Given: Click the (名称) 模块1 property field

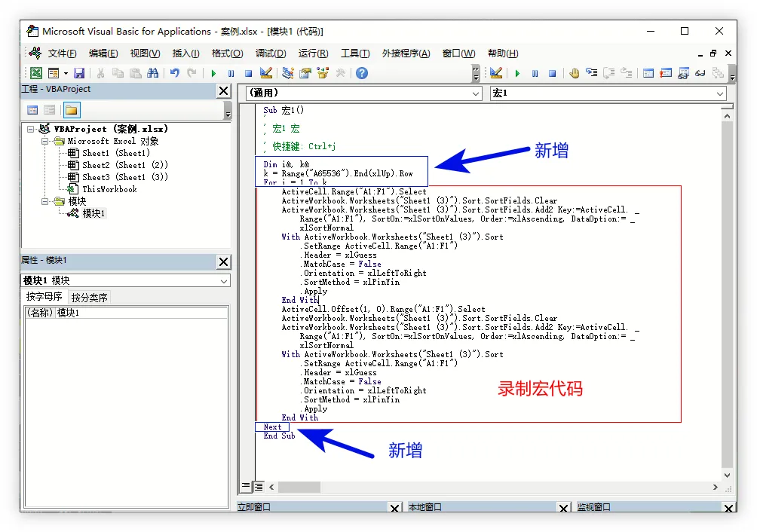Looking at the screenshot, I should pyautogui.click(x=127, y=313).
